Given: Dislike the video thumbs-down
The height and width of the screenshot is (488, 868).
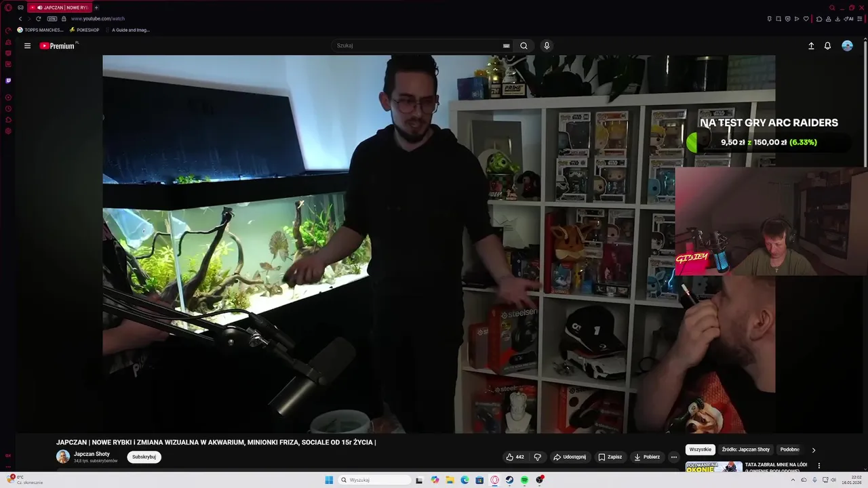Looking at the screenshot, I should pos(537,457).
